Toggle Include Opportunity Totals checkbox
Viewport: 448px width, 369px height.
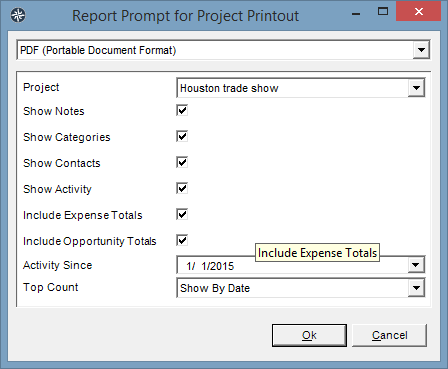[182, 240]
